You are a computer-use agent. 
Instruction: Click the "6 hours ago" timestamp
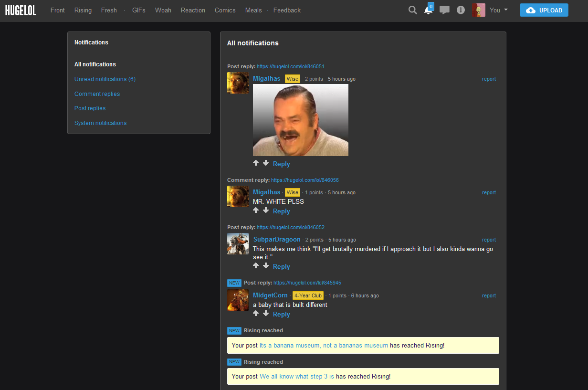point(365,295)
